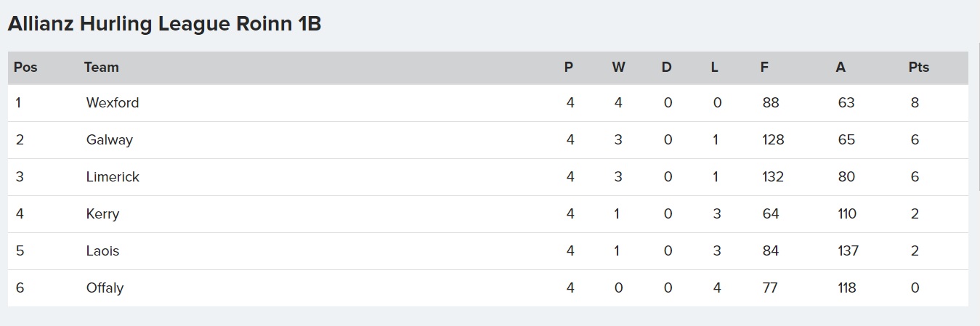This screenshot has width=980, height=326.
Task: Click the Offaly team name
Action: (x=105, y=288)
